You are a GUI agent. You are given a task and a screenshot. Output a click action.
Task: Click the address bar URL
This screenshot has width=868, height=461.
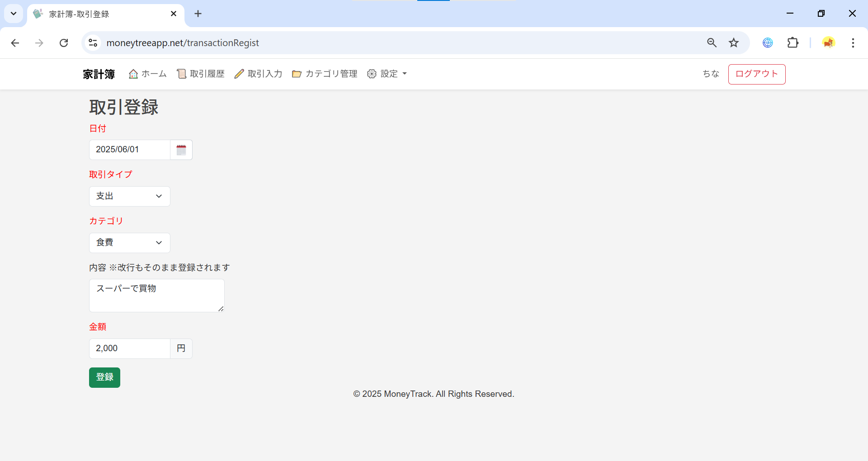click(x=183, y=43)
